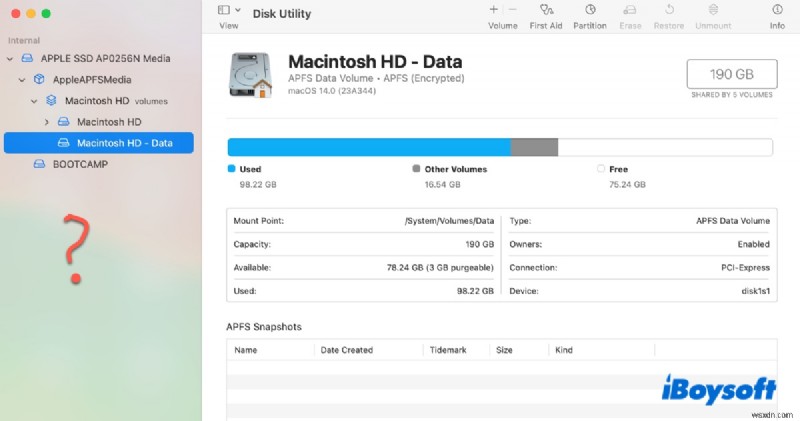Viewport: 800px width, 421px height.
Task: Click the macOS 14.0 (23A344) version text
Action: pos(332,91)
